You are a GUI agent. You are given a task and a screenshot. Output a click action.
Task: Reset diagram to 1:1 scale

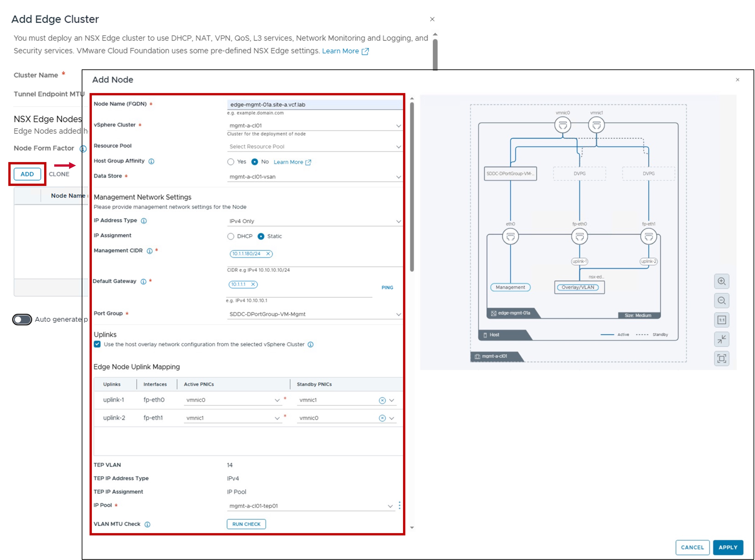coord(721,320)
